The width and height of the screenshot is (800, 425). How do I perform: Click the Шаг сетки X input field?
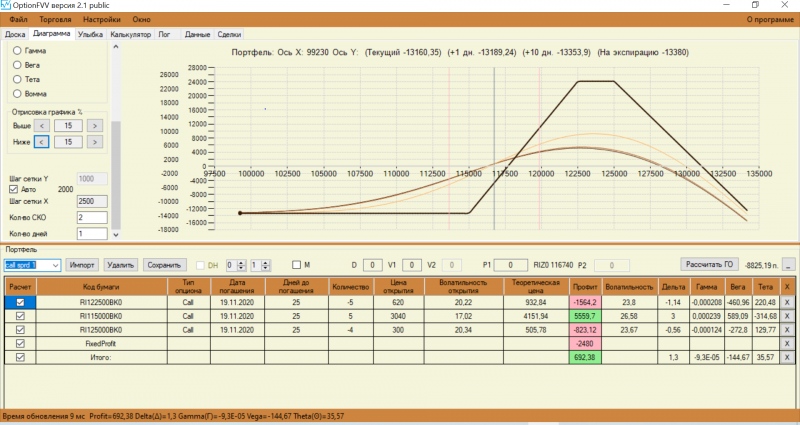[92, 202]
